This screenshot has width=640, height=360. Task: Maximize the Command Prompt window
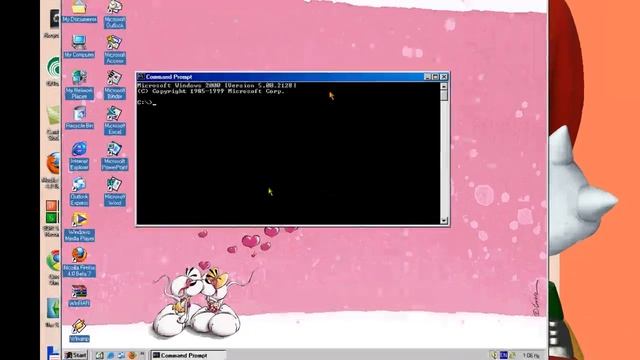click(435, 77)
